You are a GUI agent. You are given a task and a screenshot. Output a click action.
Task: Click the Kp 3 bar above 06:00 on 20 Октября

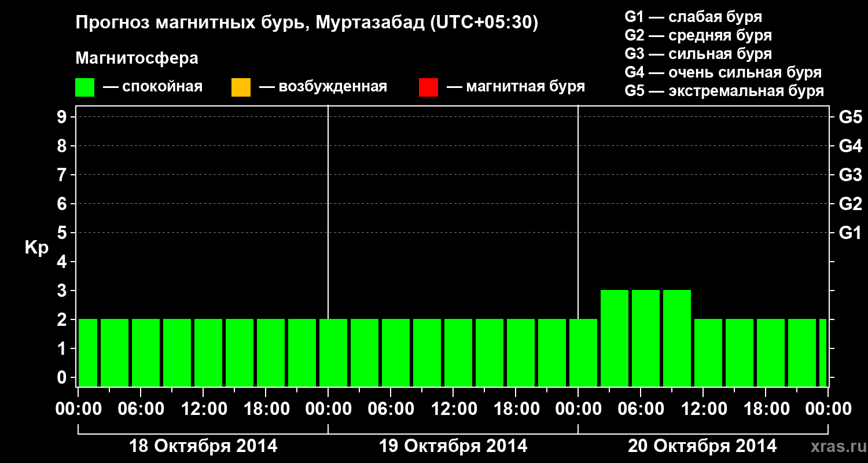coord(646,338)
